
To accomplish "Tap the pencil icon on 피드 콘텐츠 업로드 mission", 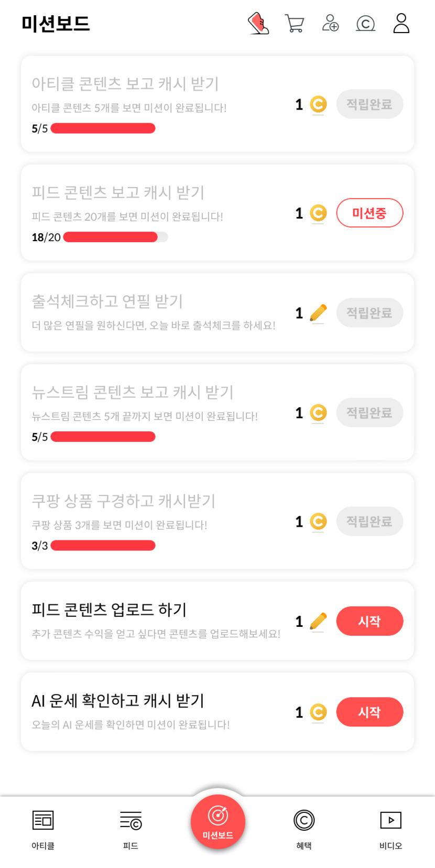I will coord(318,621).
